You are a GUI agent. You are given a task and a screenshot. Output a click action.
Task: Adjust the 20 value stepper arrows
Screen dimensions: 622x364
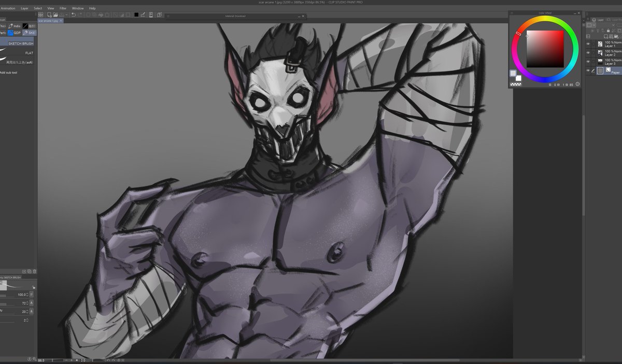(27, 312)
